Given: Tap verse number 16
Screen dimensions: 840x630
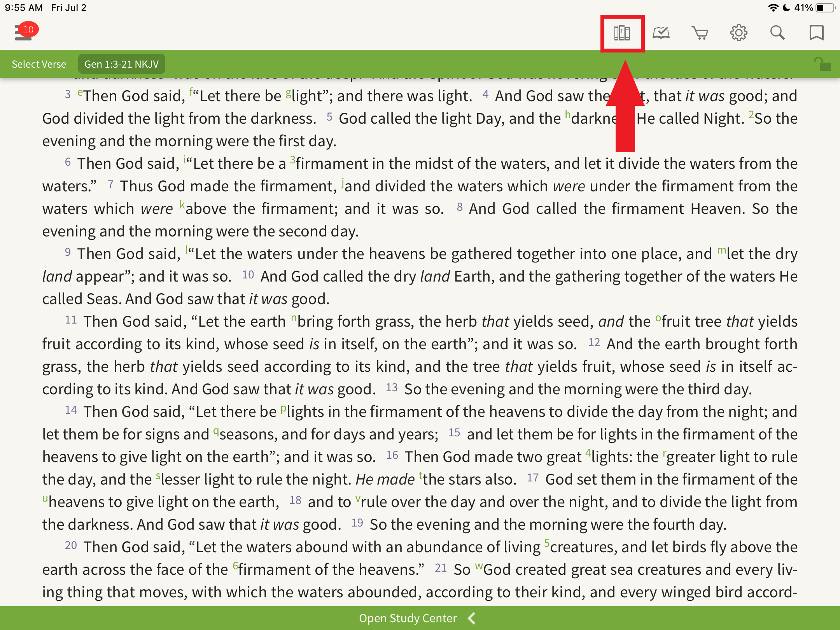Looking at the screenshot, I should pos(392,455).
